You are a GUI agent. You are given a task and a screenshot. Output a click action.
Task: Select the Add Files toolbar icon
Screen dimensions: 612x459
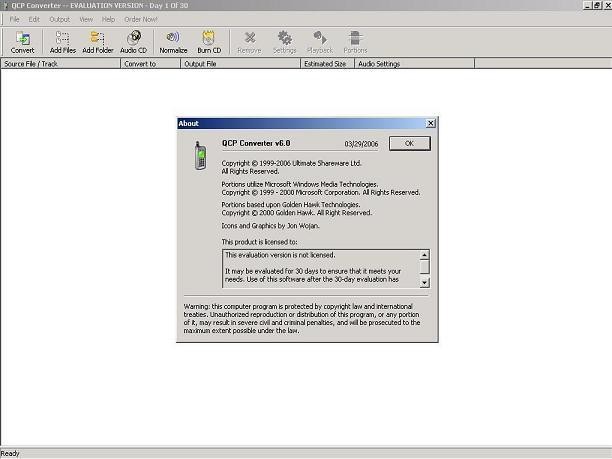62,42
